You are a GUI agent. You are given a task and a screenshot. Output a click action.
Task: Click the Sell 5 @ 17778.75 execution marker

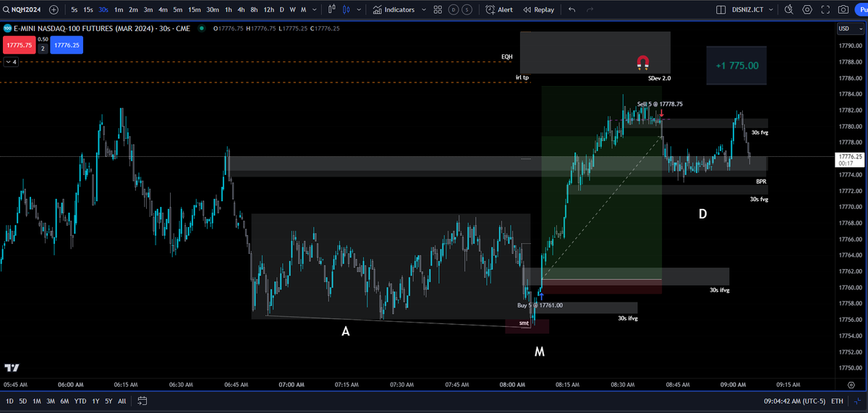[660, 104]
